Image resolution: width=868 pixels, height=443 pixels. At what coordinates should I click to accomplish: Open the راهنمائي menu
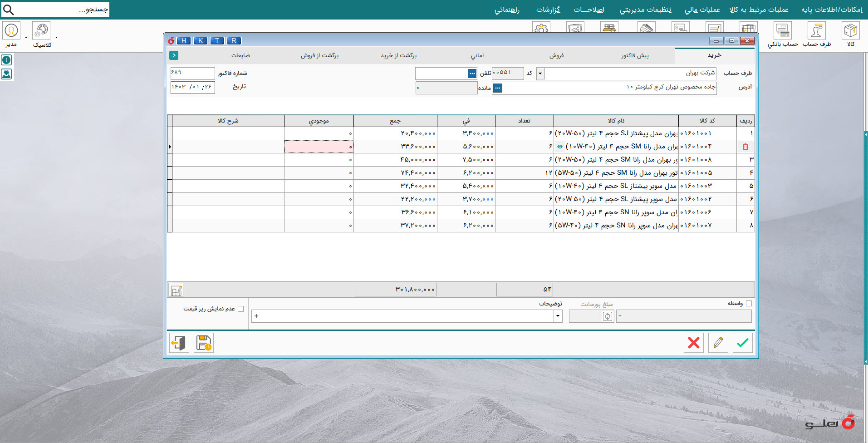[507, 10]
